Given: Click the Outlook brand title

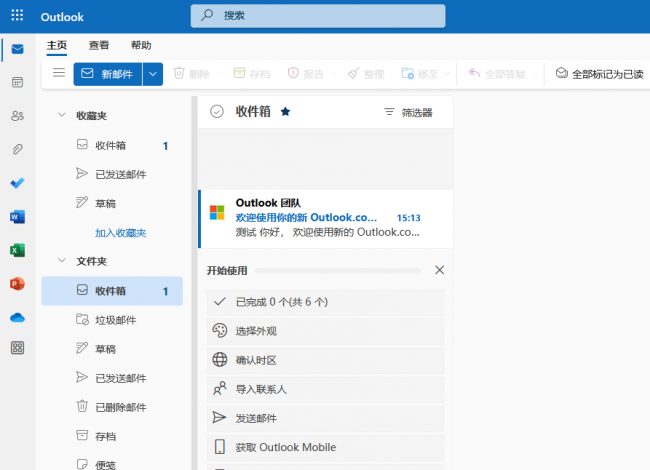Looking at the screenshot, I should [x=62, y=17].
